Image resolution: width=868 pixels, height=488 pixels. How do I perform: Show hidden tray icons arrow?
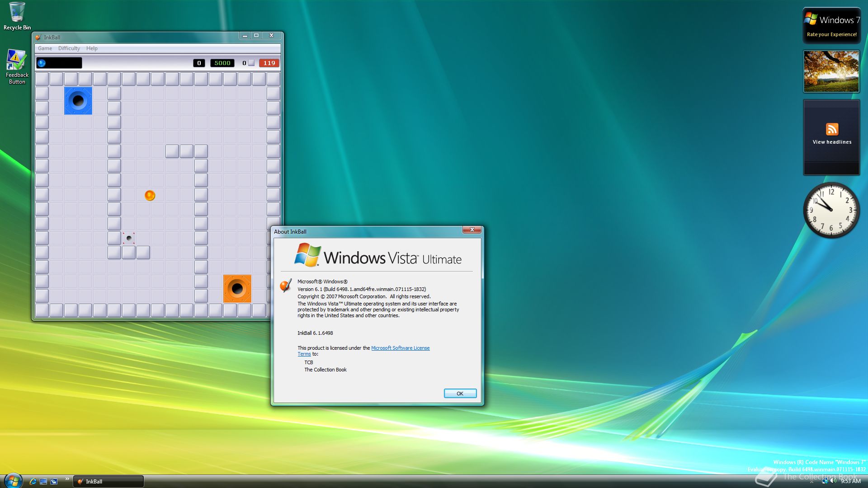point(811,482)
